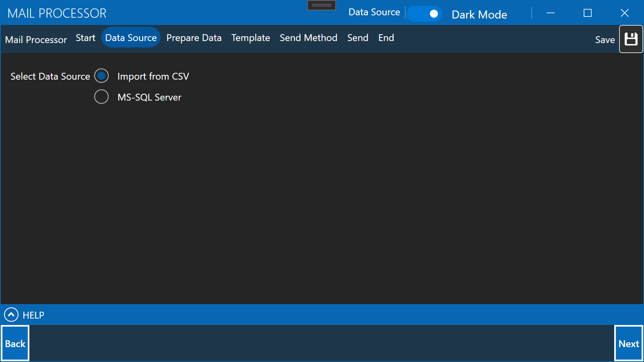Select the Import from CSV radio button
The width and height of the screenshot is (644, 362).
[x=101, y=76]
